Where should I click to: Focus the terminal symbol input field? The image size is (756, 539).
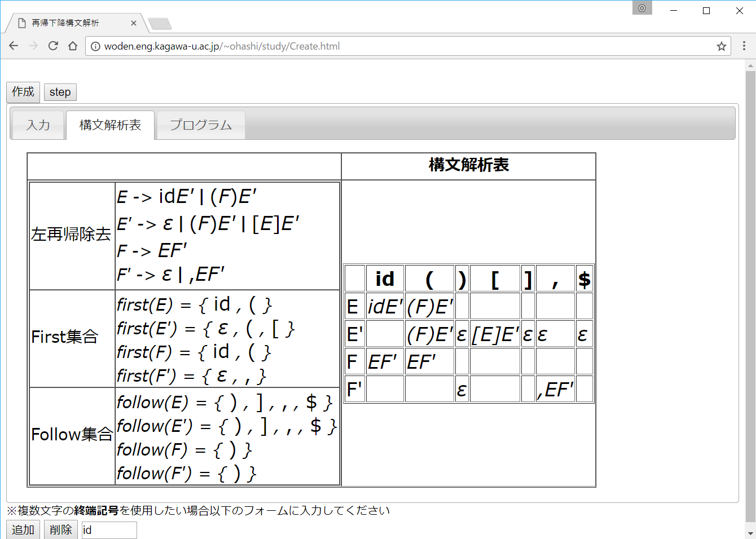point(109,530)
